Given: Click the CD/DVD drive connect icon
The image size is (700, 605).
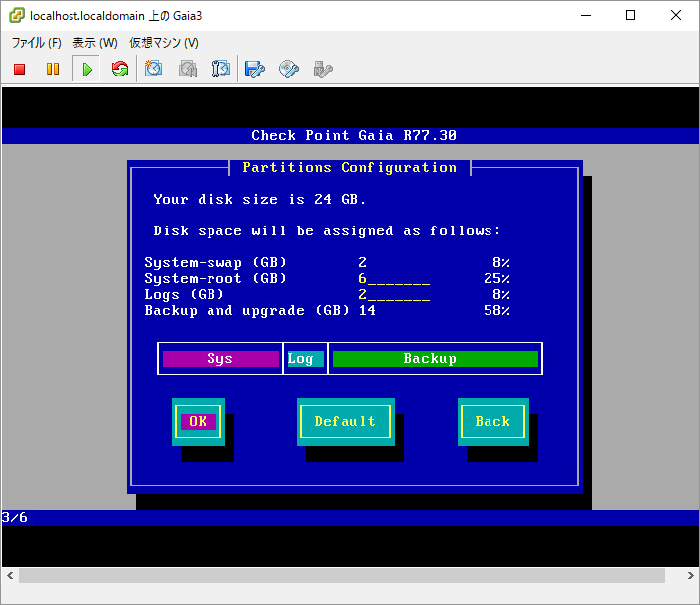Looking at the screenshot, I should click(289, 70).
